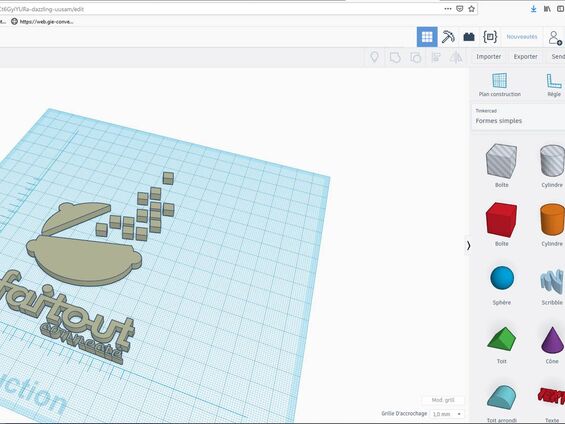Bookmark page with the star icon
The height and width of the screenshot is (424, 565).
(x=471, y=9)
